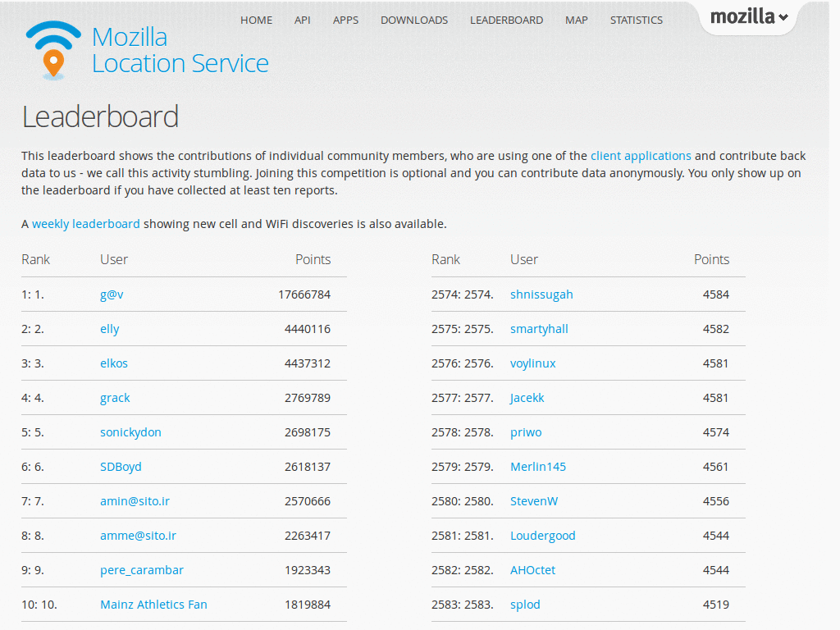The width and height of the screenshot is (840, 630).
Task: Open the API menu item
Action: point(302,21)
